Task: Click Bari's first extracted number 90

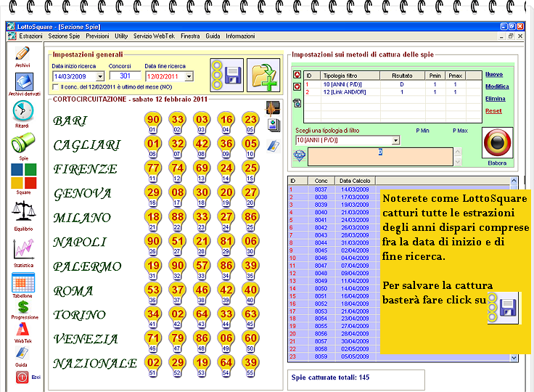Action: (x=153, y=119)
